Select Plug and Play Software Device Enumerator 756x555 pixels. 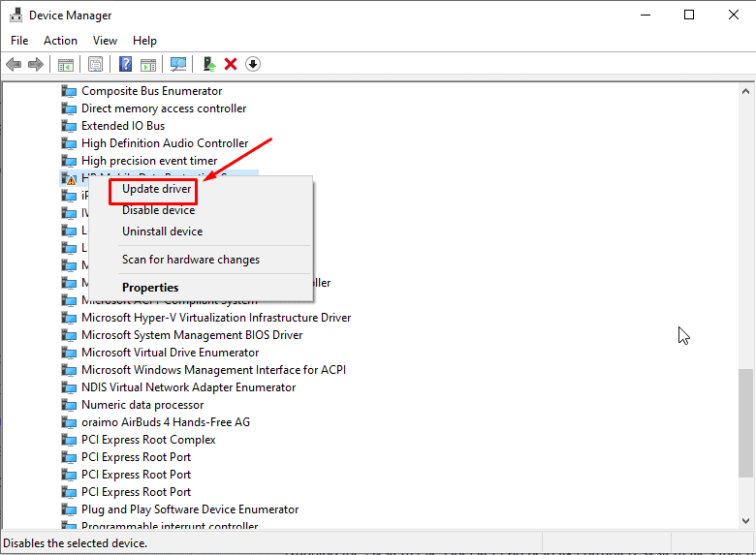point(190,509)
